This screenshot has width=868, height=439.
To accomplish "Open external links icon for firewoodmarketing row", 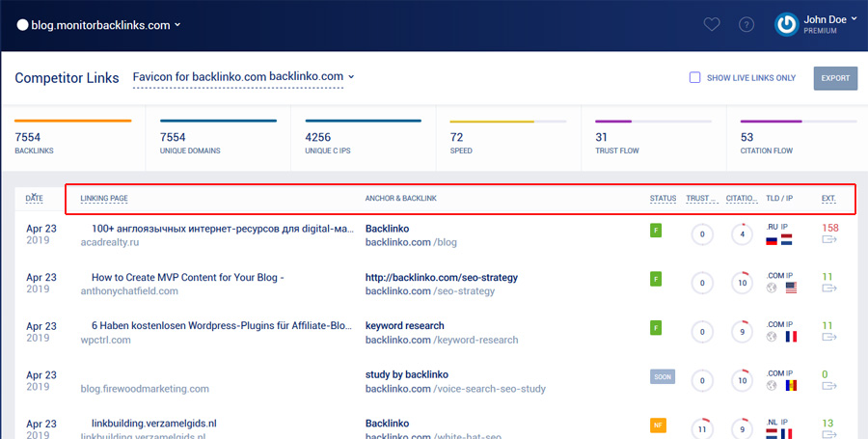I will tap(828, 386).
